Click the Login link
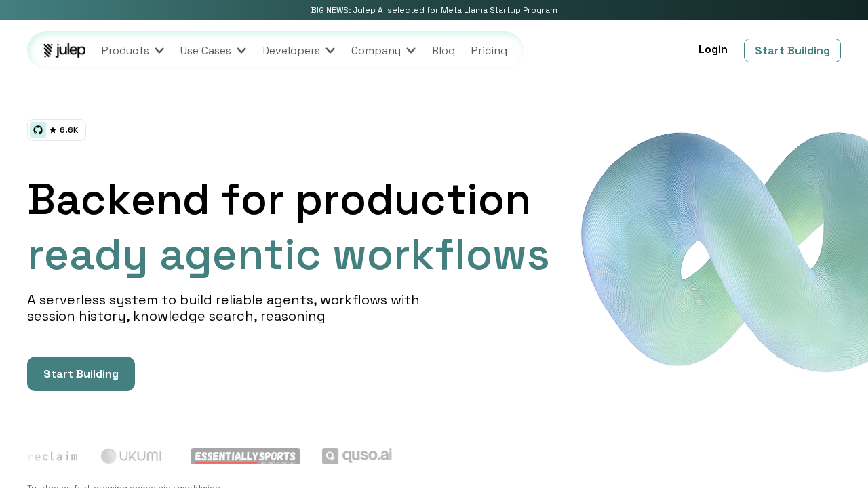The height and width of the screenshot is (488, 868). click(x=713, y=49)
